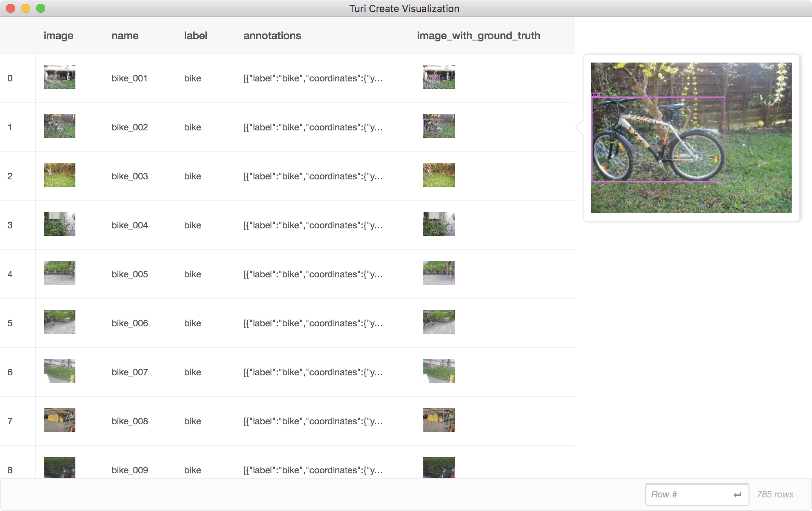The height and width of the screenshot is (511, 812).
Task: Select the bike_003 image thumbnail
Action: pos(59,175)
